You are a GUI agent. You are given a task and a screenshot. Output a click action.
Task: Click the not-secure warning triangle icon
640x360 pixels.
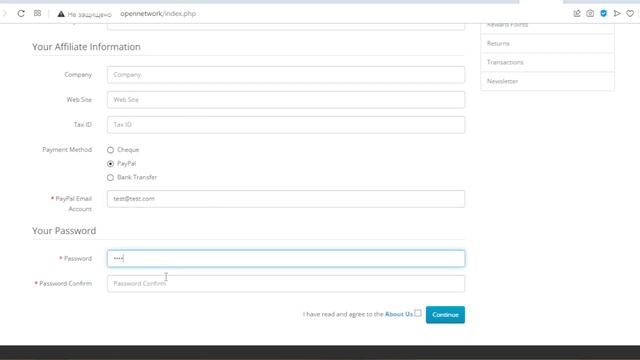[61, 14]
